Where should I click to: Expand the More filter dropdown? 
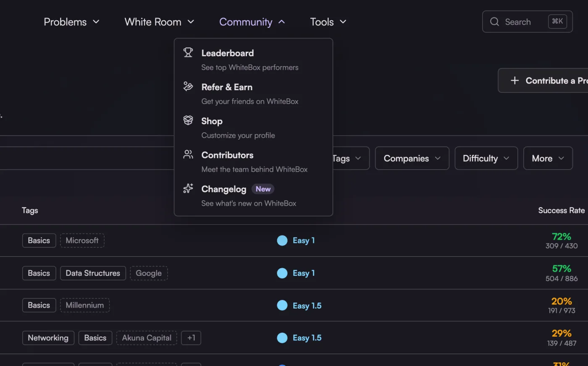(x=548, y=158)
